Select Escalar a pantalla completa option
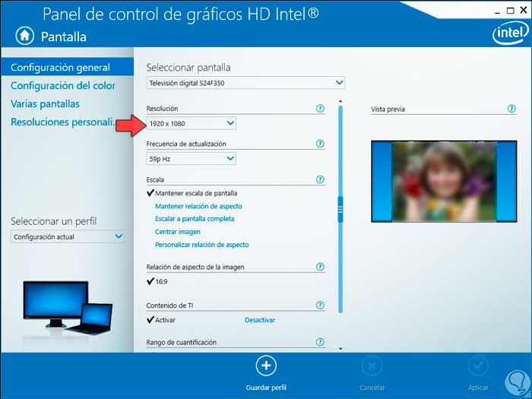Viewport: 532px width, 399px height. click(195, 219)
